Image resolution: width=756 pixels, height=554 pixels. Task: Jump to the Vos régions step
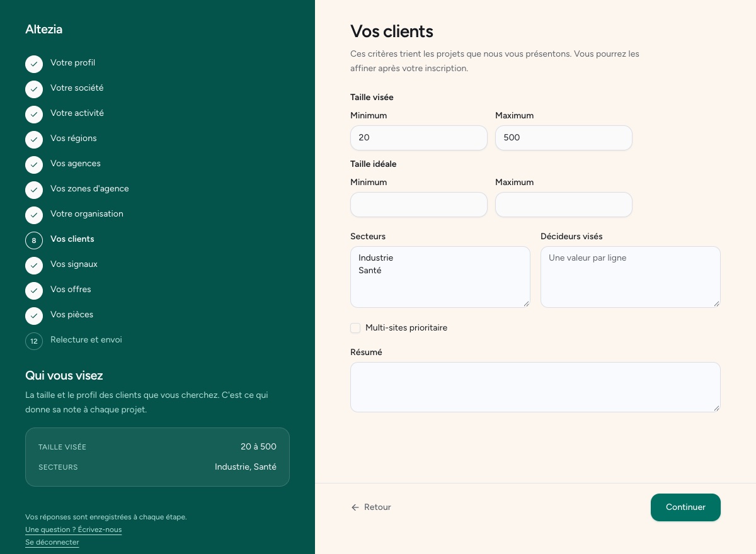[74, 138]
